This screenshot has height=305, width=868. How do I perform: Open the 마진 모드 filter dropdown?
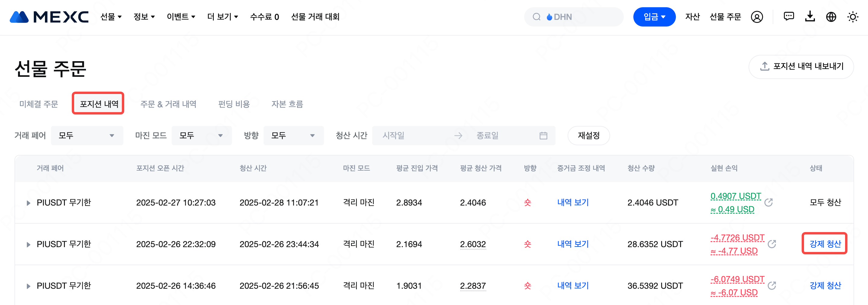[x=201, y=136]
